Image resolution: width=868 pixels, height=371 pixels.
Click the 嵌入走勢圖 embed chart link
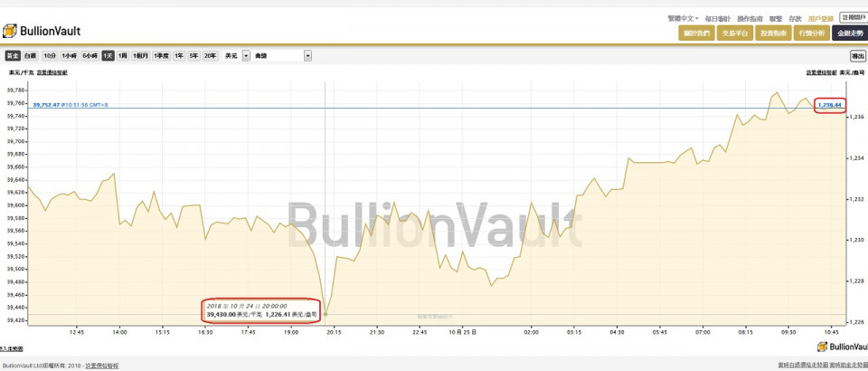[11, 349]
